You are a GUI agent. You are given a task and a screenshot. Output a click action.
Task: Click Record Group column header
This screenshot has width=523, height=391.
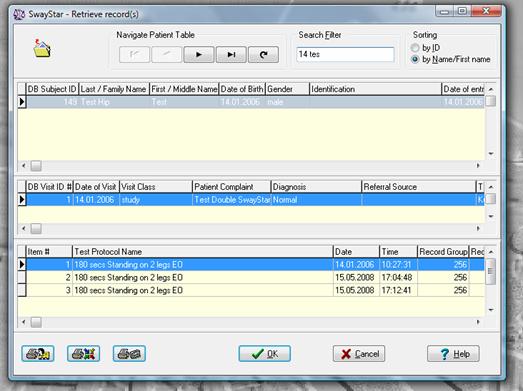(443, 252)
